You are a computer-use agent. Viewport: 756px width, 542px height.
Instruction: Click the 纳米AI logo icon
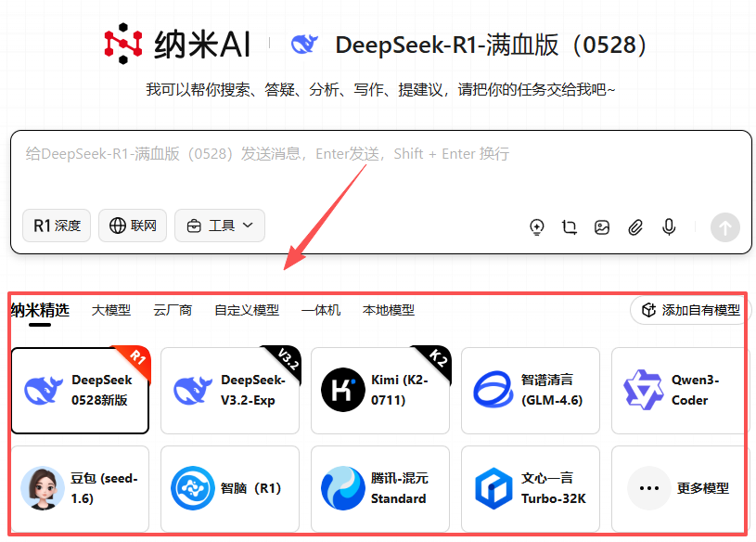point(123,44)
